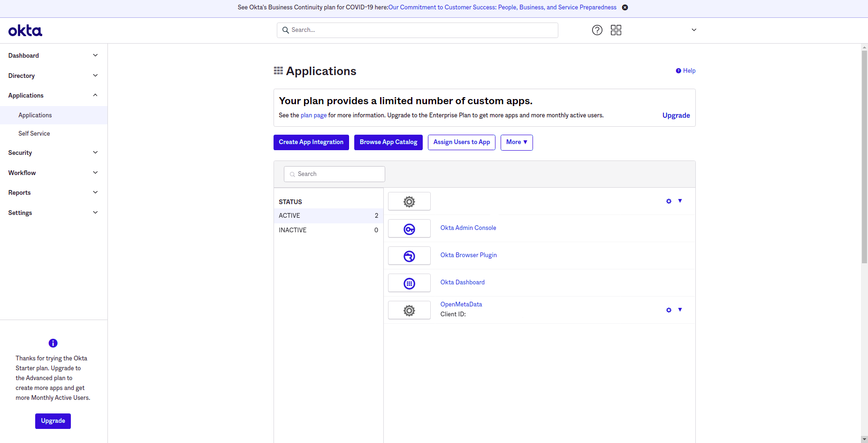Click the page vertical scrollbar thumb
The height and width of the screenshot is (443, 868).
(x=864, y=157)
